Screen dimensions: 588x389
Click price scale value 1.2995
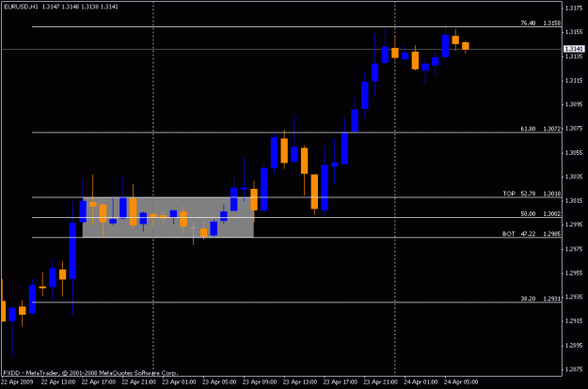coord(574,225)
